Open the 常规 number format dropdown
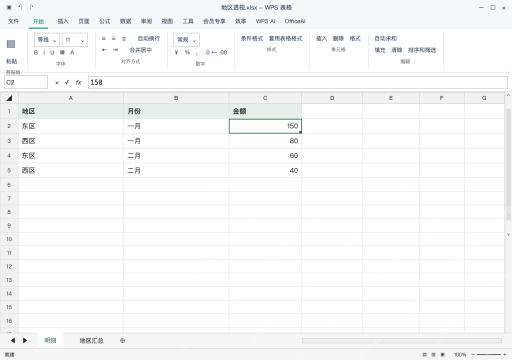 tap(186, 40)
